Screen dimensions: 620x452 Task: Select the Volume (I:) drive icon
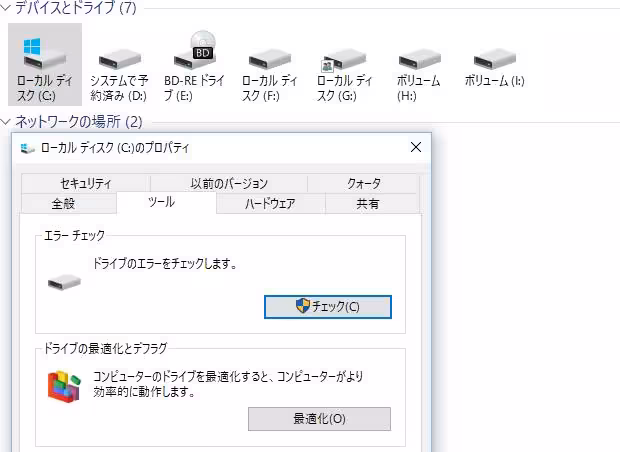coord(495,59)
